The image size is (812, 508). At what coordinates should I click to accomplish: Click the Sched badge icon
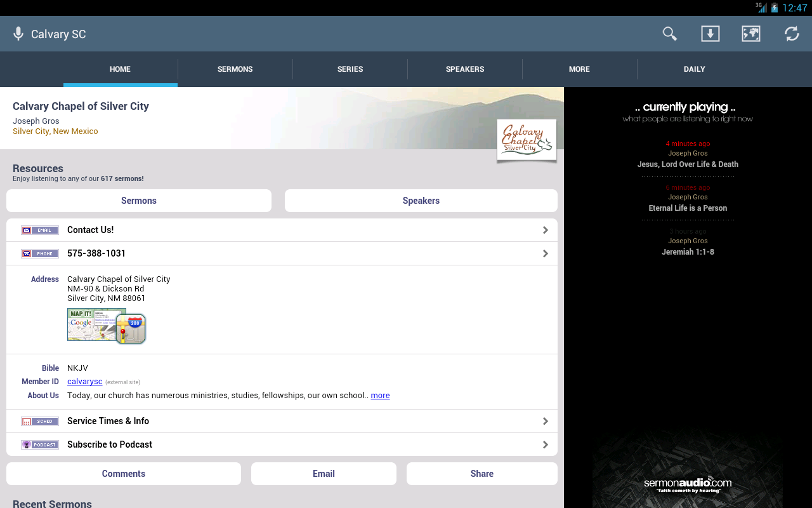pyautogui.click(x=40, y=421)
